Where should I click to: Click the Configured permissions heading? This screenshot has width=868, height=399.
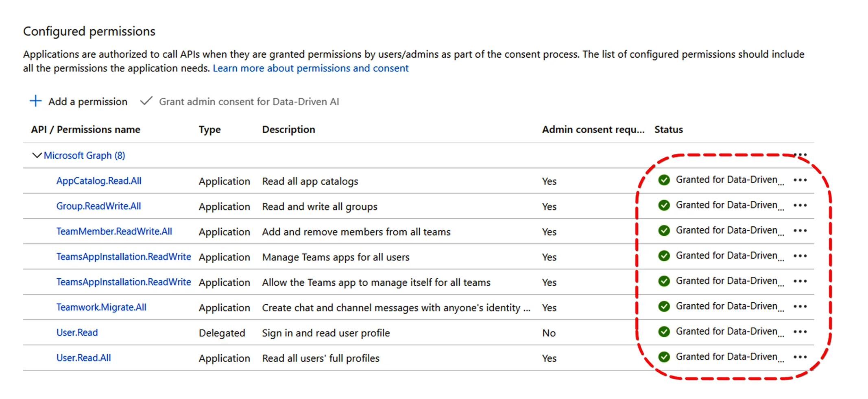(89, 31)
